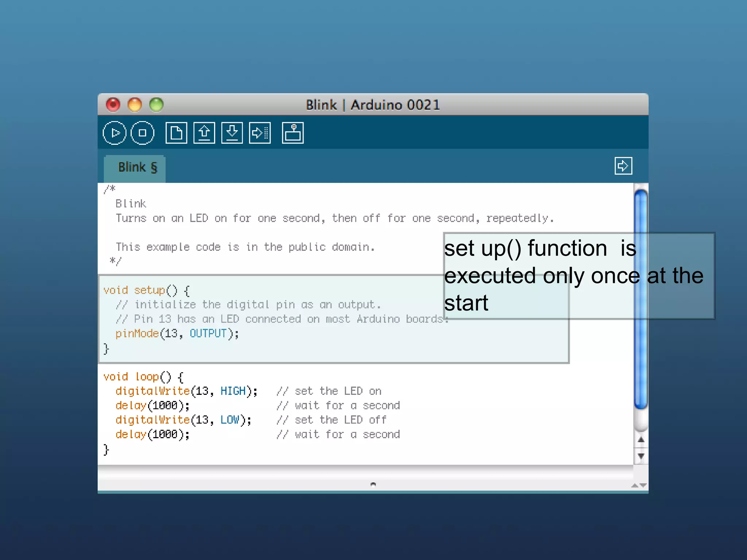This screenshot has height=560, width=747.
Task: Click first 'delay(1000);' after HIGH
Action: [x=152, y=406]
